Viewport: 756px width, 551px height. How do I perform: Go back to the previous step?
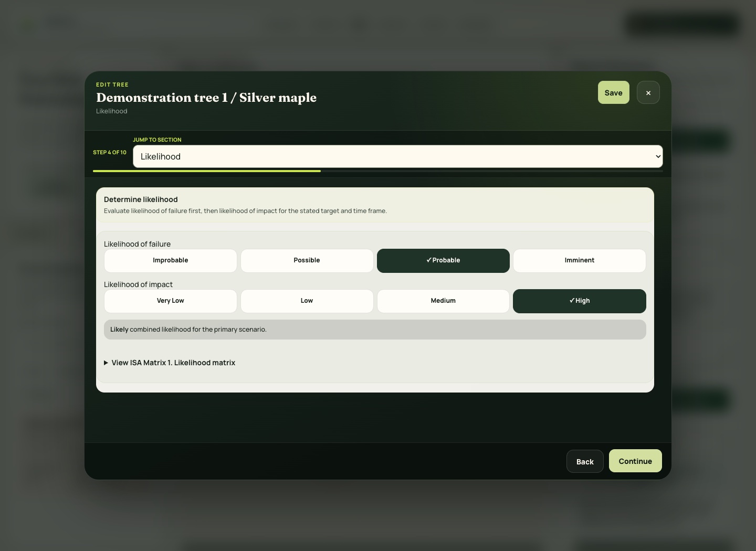click(x=585, y=461)
